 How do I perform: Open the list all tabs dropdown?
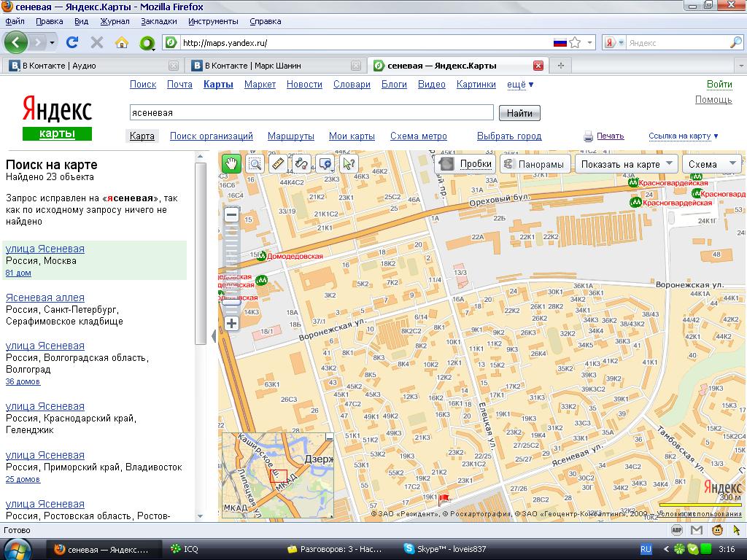click(741, 66)
